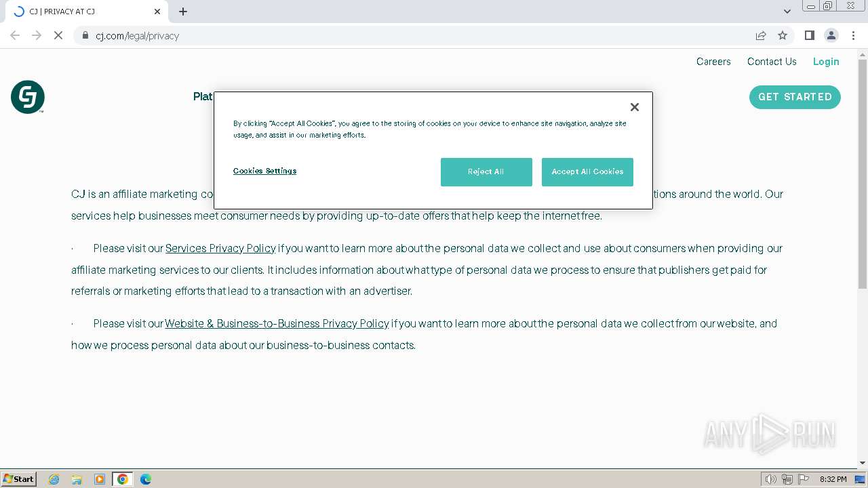868x488 pixels.
Task: Open the Contact Us link
Action: 772,62
